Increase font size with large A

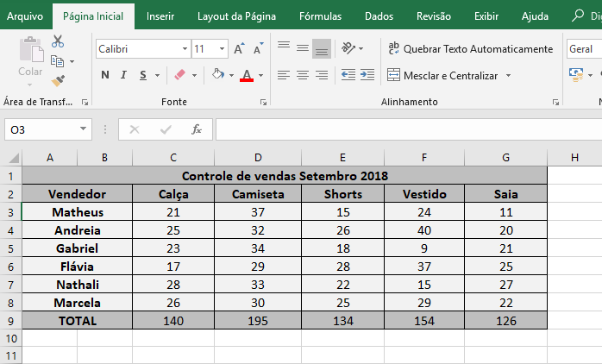tap(239, 49)
